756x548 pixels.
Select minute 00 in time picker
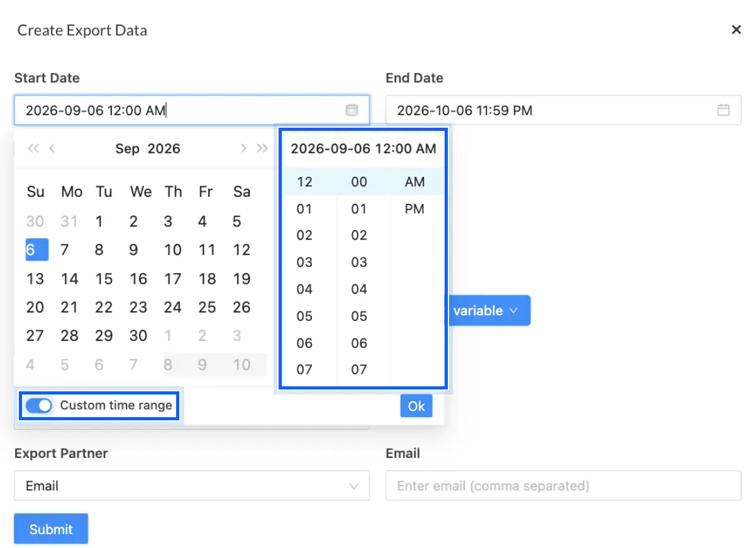coord(359,182)
